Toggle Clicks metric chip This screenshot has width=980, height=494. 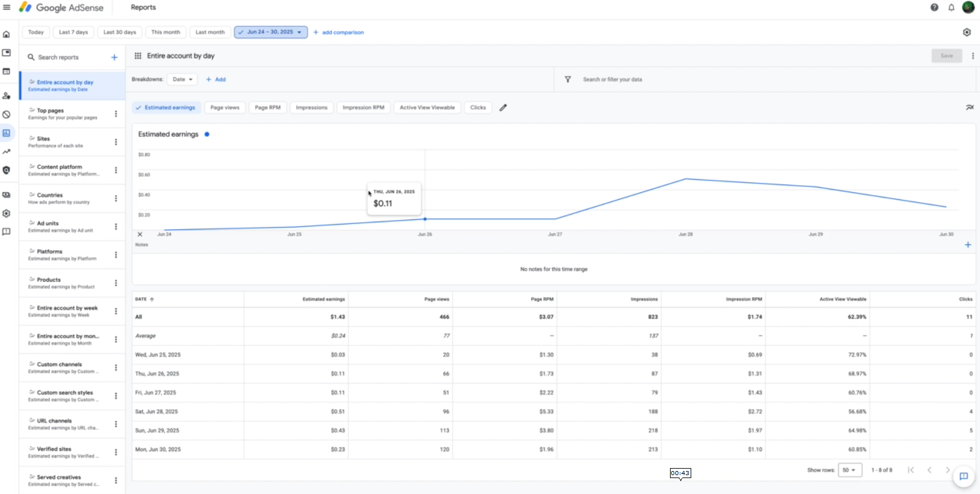tap(478, 108)
